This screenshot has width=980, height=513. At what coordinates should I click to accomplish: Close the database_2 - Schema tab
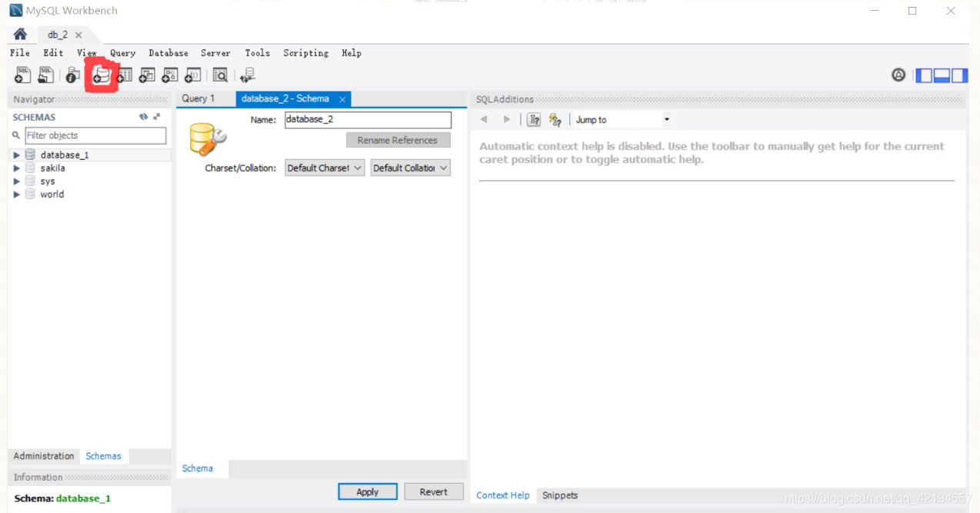click(x=342, y=99)
